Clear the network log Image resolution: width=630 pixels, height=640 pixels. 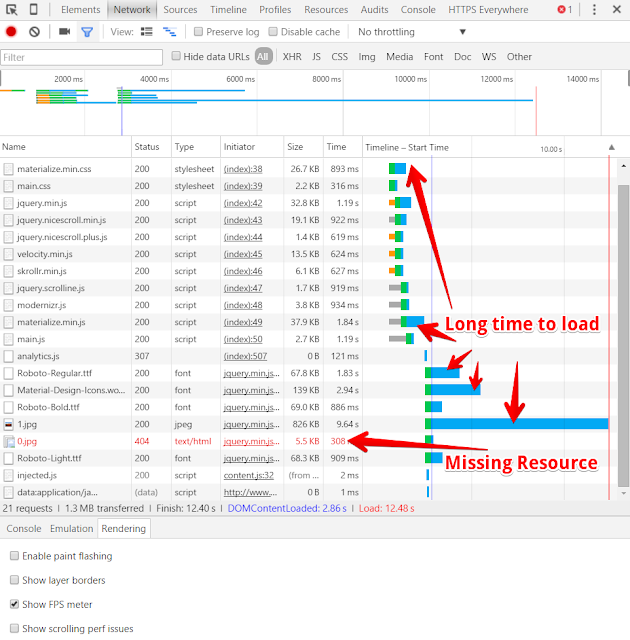(x=35, y=31)
